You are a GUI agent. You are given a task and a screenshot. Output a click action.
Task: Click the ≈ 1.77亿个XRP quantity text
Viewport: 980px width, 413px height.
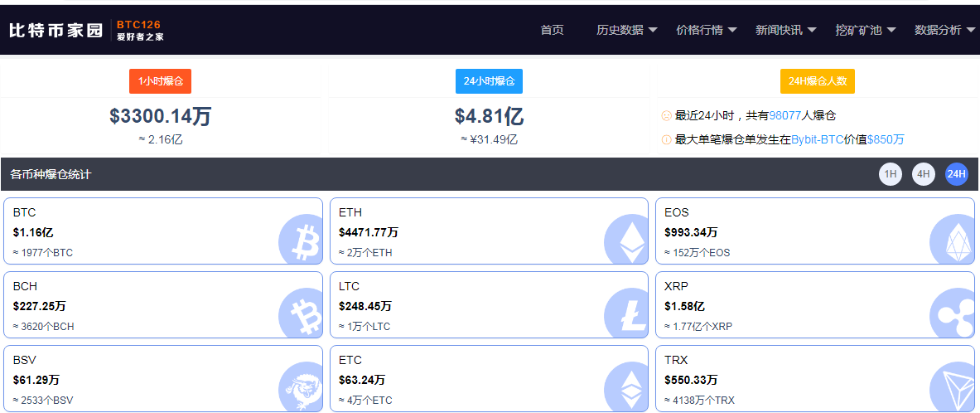698,327
